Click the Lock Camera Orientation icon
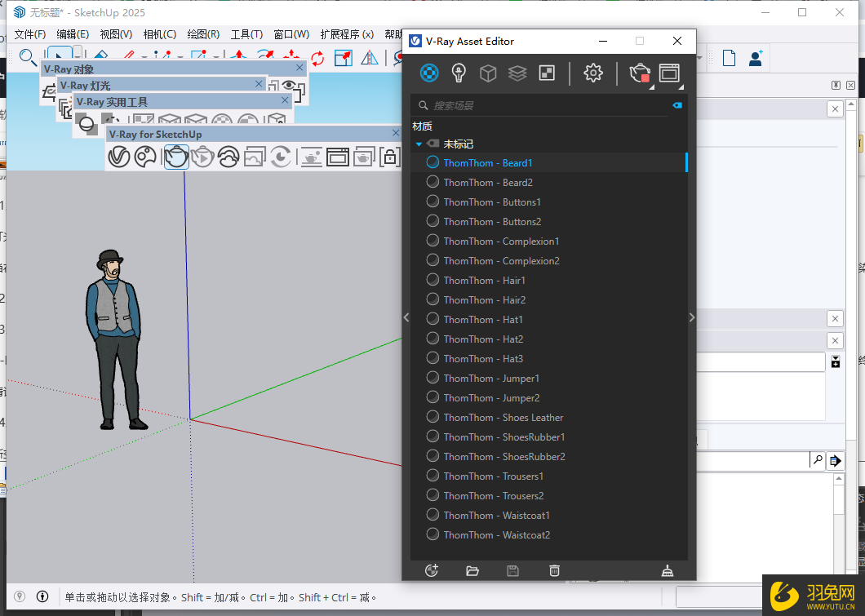 click(389, 157)
